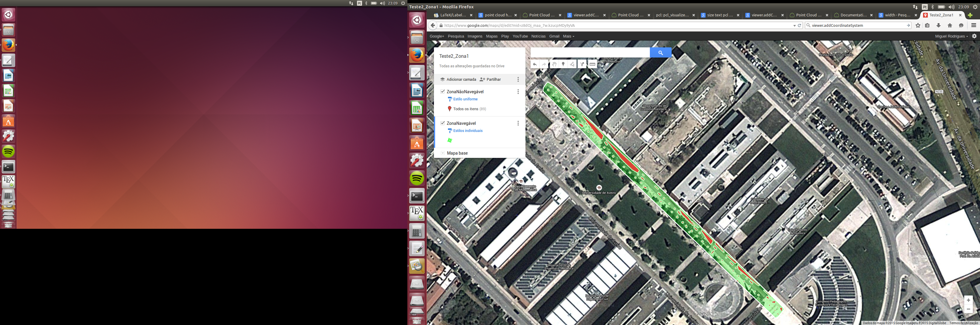This screenshot has width=980, height=325.
Task: Open URL bar history dropdown arrow
Action: (794, 25)
